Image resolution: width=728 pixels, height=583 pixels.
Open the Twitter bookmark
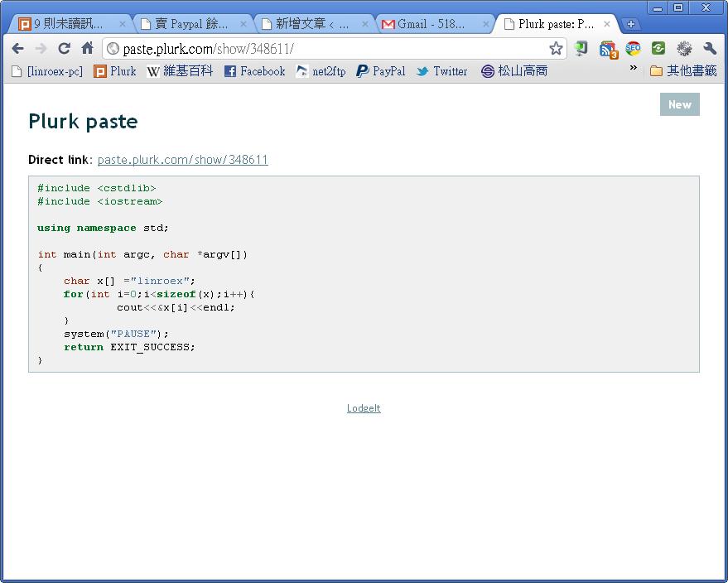pyautogui.click(x=442, y=71)
